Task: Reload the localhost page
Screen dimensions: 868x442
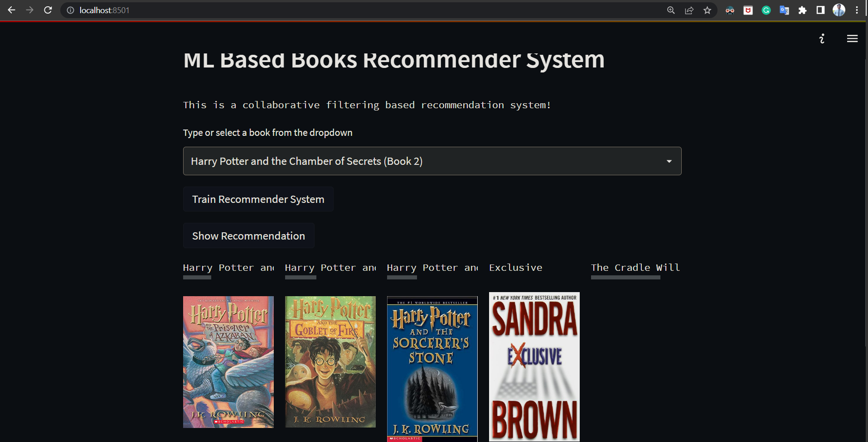Action: pyautogui.click(x=48, y=10)
